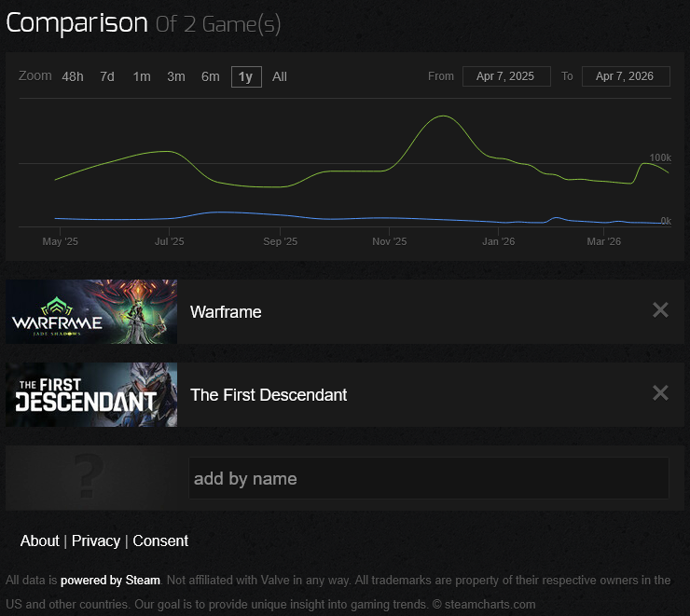Open the Warframe game thumbnail
The height and width of the screenshot is (616, 690).
[91, 312]
